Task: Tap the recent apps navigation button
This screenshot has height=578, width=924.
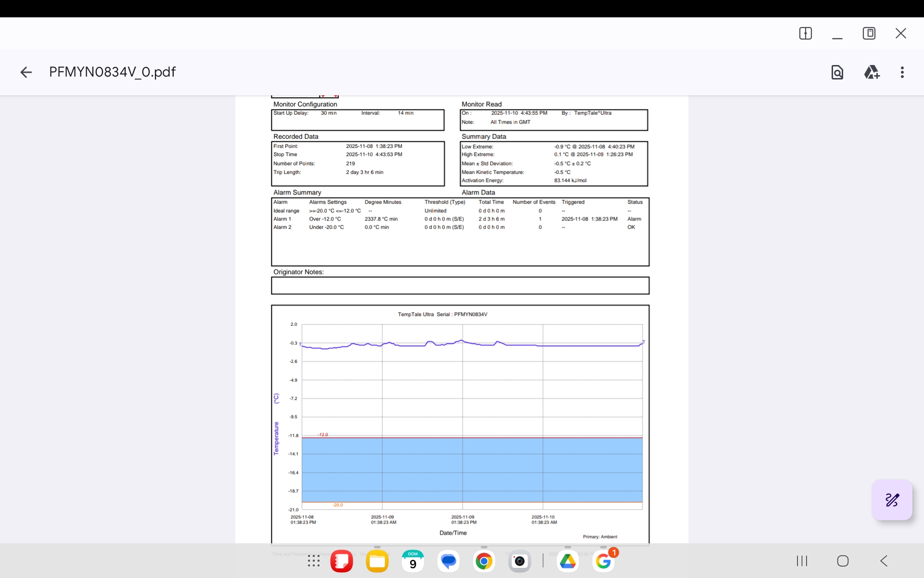Action: 801,561
